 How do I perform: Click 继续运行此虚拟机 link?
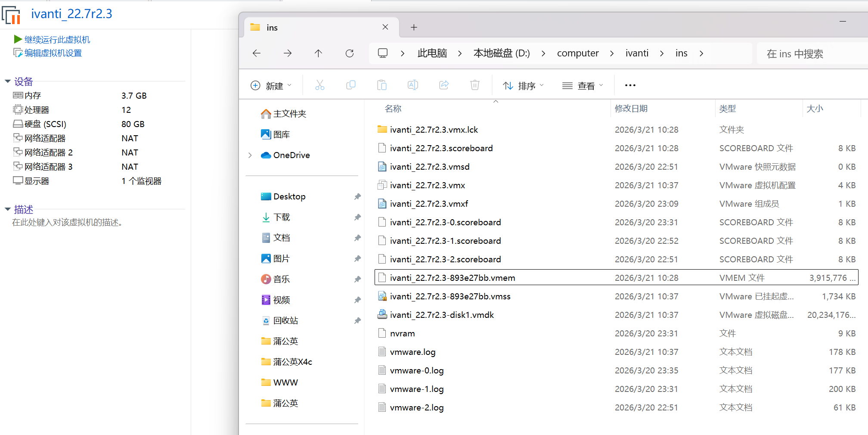[57, 40]
